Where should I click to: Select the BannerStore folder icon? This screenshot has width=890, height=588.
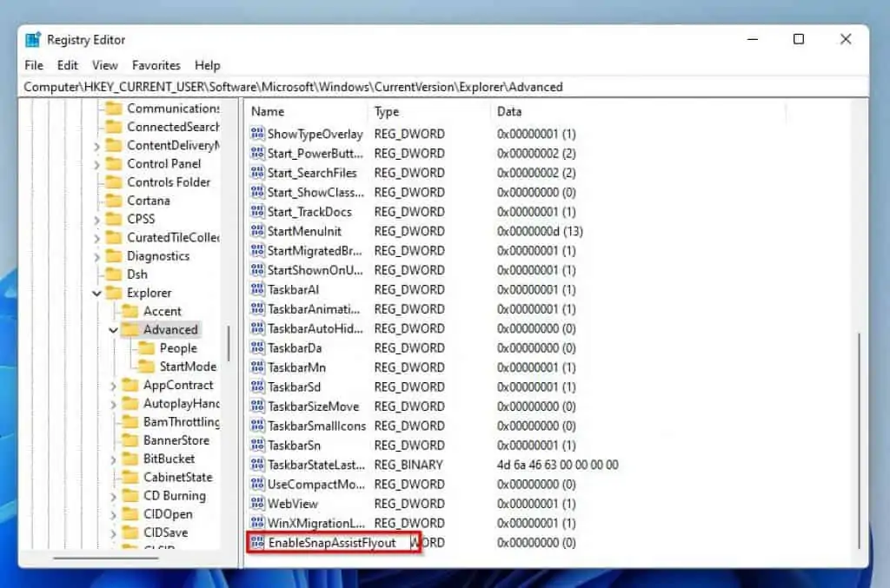(x=128, y=439)
